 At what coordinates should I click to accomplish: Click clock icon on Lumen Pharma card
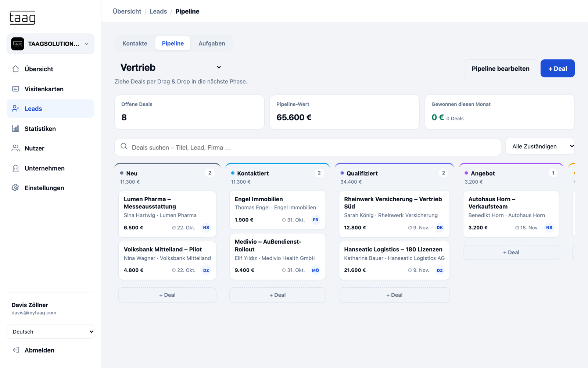click(x=174, y=228)
